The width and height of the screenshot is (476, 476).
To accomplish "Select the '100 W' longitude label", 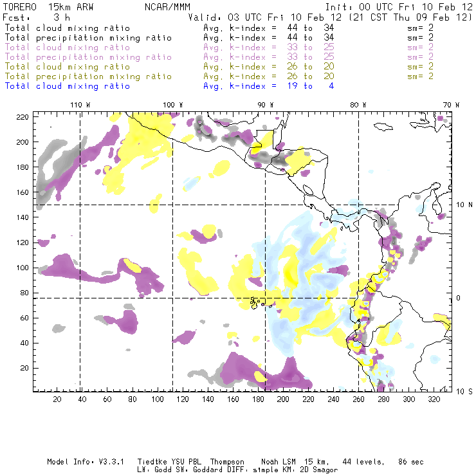I will 173,105.
